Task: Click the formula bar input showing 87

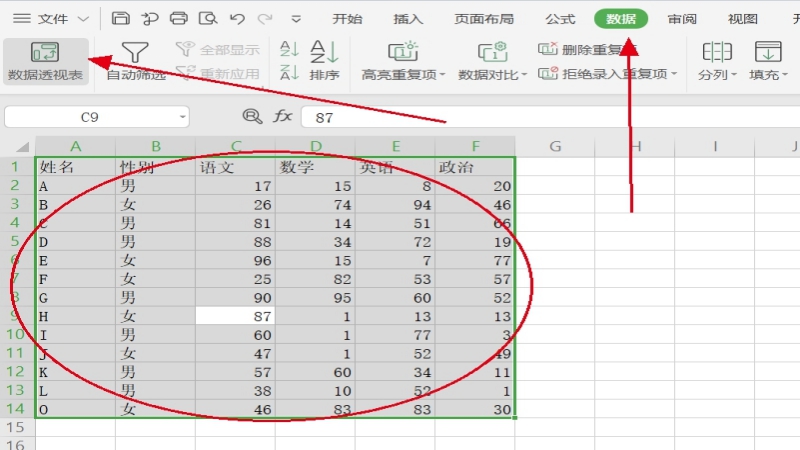Action: (x=500, y=117)
